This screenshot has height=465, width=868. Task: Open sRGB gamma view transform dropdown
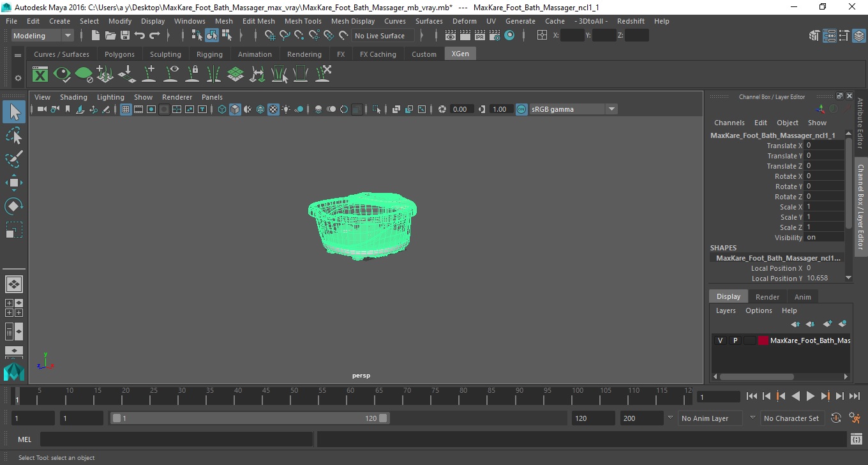(573, 109)
